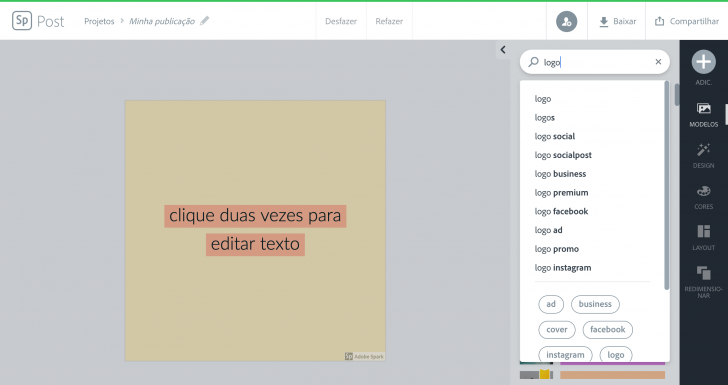Click the 'logo' tag chip

click(616, 354)
